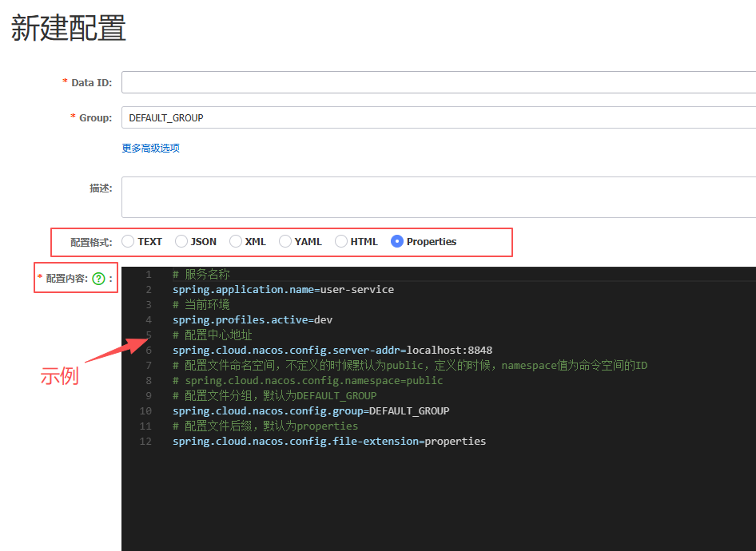Switch config format to YAML
The width and height of the screenshot is (756, 551).
tap(285, 241)
